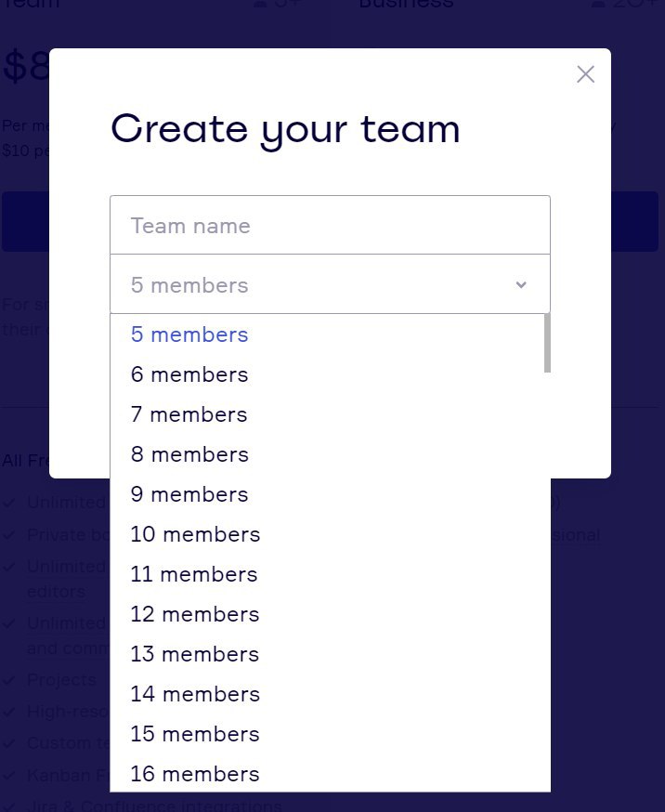Pick the 7 members option
This screenshot has height=812, width=665.
click(x=189, y=414)
